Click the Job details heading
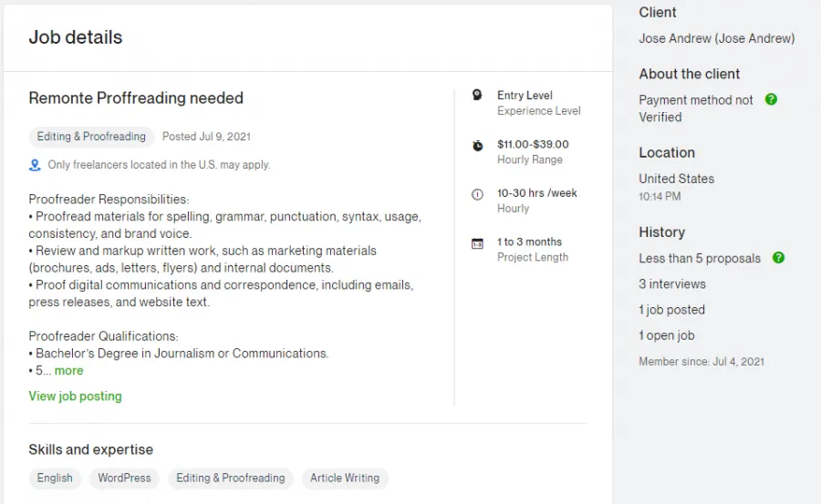 tap(76, 37)
